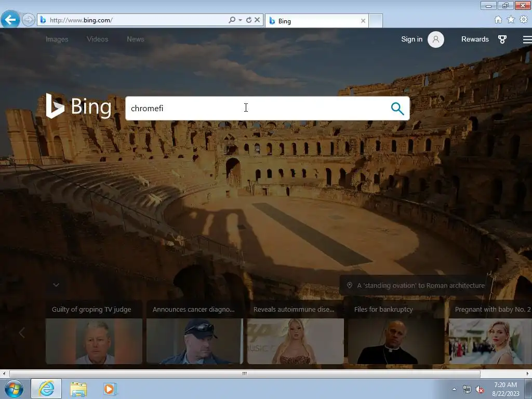Open Favorites star icon
The image size is (532, 399).
click(511, 20)
